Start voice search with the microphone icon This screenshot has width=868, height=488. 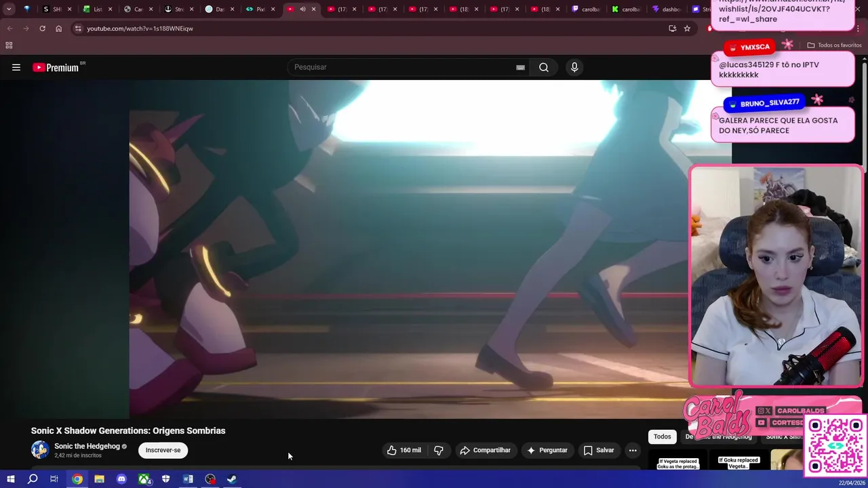pyautogui.click(x=574, y=67)
